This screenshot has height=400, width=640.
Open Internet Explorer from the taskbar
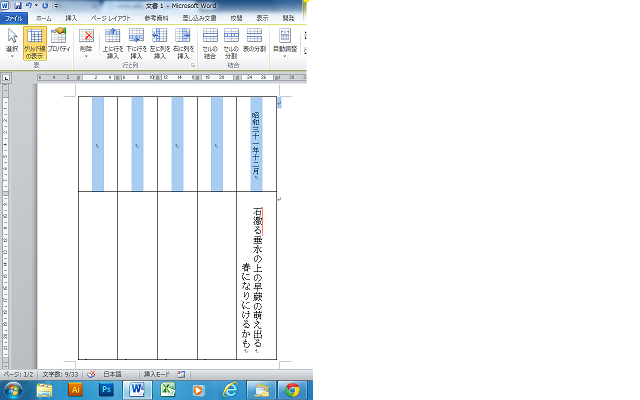coord(230,391)
